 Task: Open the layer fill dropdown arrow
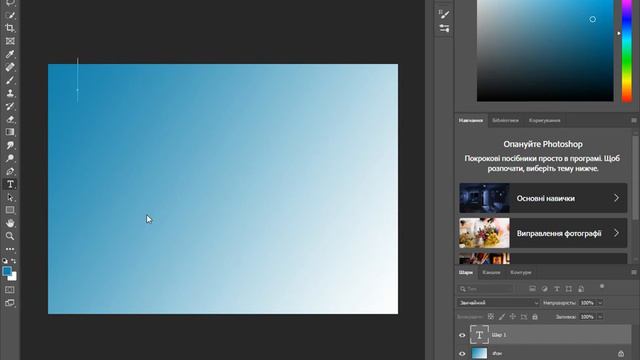coord(600,317)
